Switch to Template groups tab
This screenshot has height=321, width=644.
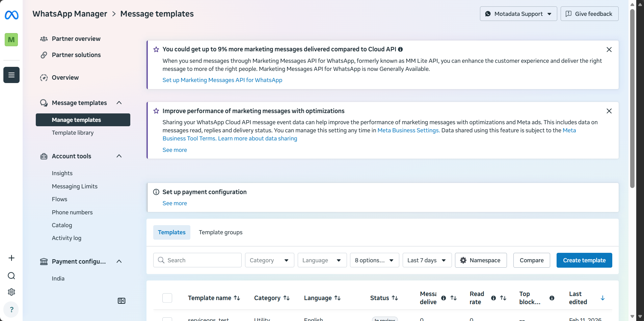click(x=220, y=232)
